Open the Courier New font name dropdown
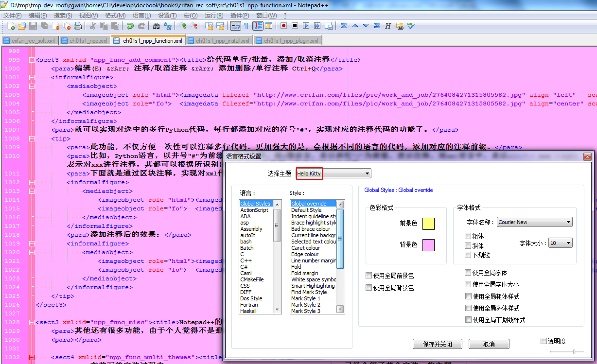 tap(534, 222)
